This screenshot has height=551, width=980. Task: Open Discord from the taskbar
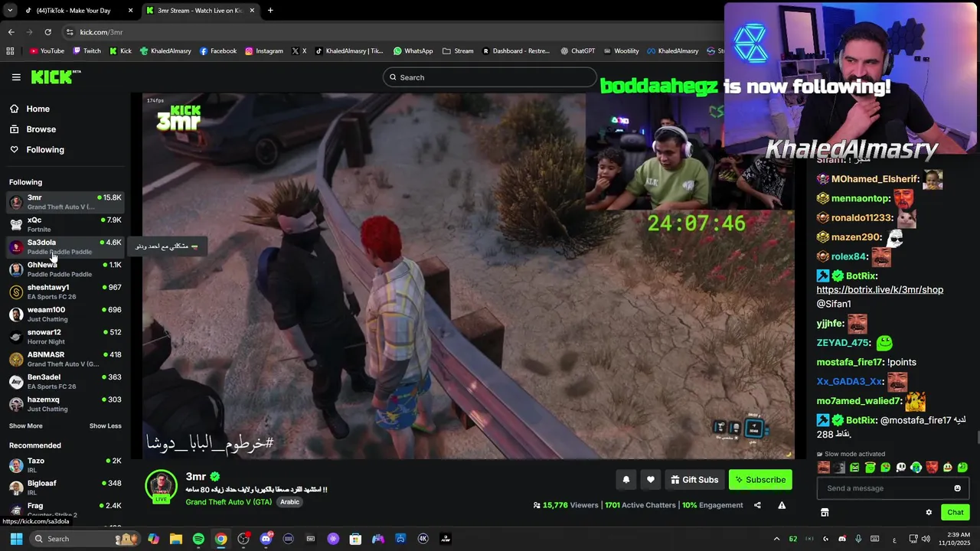click(x=266, y=539)
